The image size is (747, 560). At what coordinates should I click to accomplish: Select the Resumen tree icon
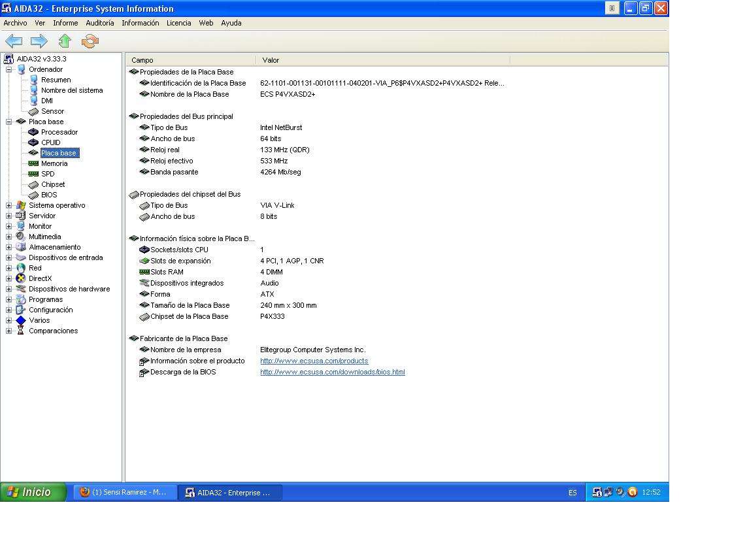point(33,80)
